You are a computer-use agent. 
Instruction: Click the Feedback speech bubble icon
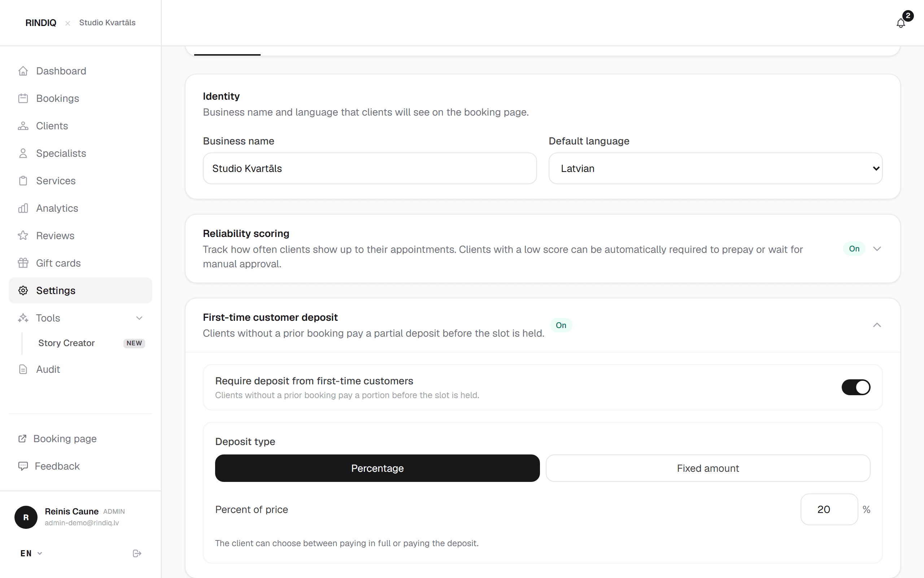[x=23, y=466]
